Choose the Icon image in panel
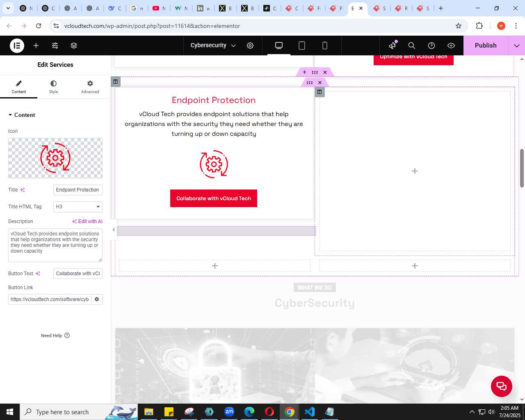This screenshot has width=525, height=420. [x=55, y=158]
